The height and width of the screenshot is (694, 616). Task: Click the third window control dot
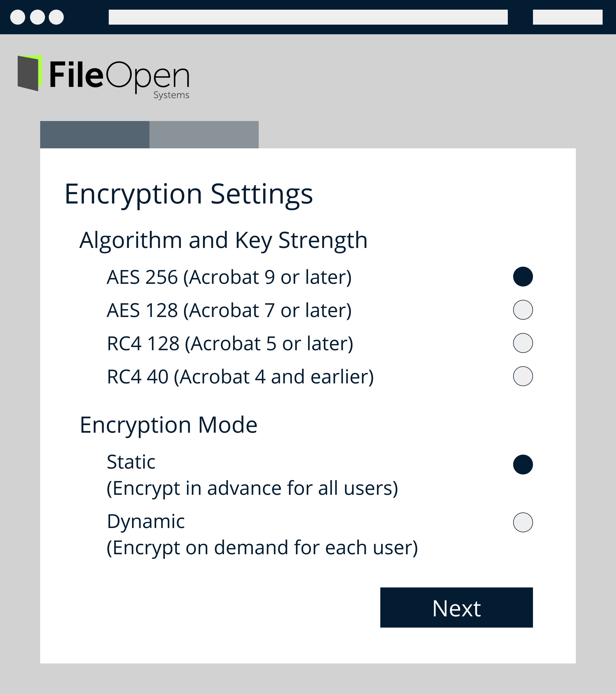(x=56, y=17)
